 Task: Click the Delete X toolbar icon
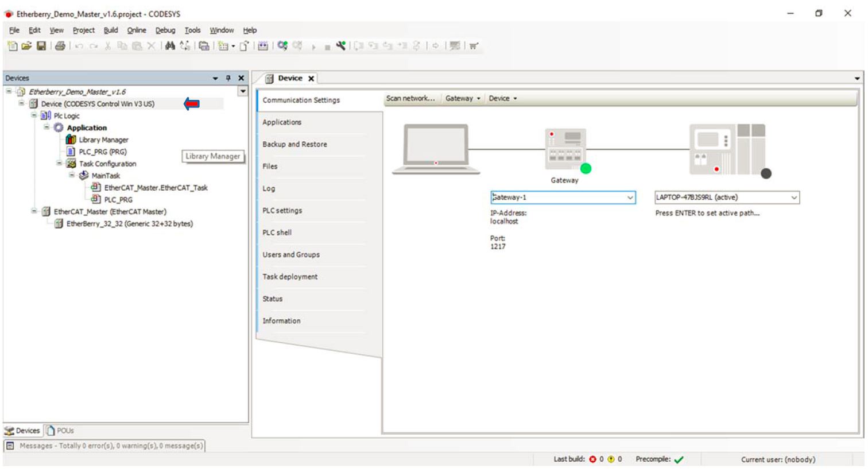151,46
